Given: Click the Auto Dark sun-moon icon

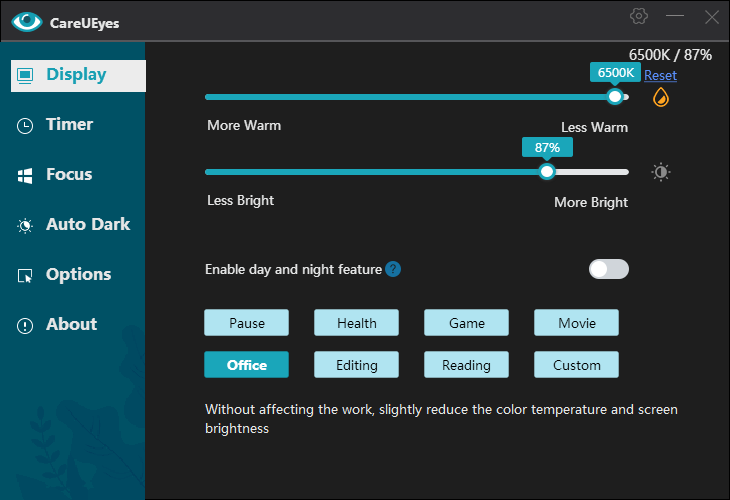Looking at the screenshot, I should 25,225.
